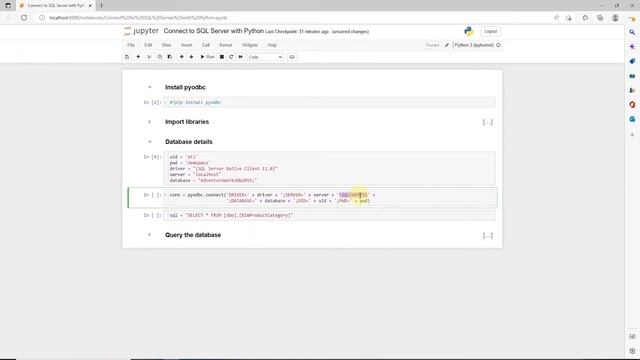Click the pencil edit-mode indicator
The image size is (640, 360).
point(447,45)
